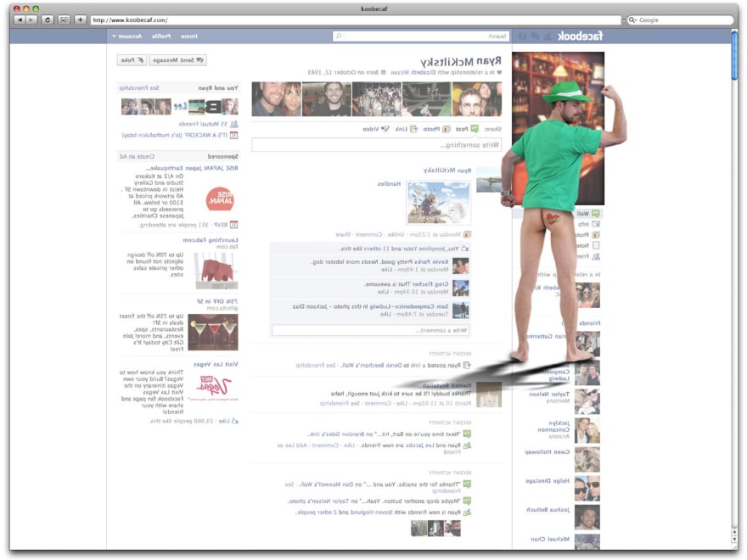747x560 pixels.
Task: Select the Post share option icon
Action: [x=475, y=129]
